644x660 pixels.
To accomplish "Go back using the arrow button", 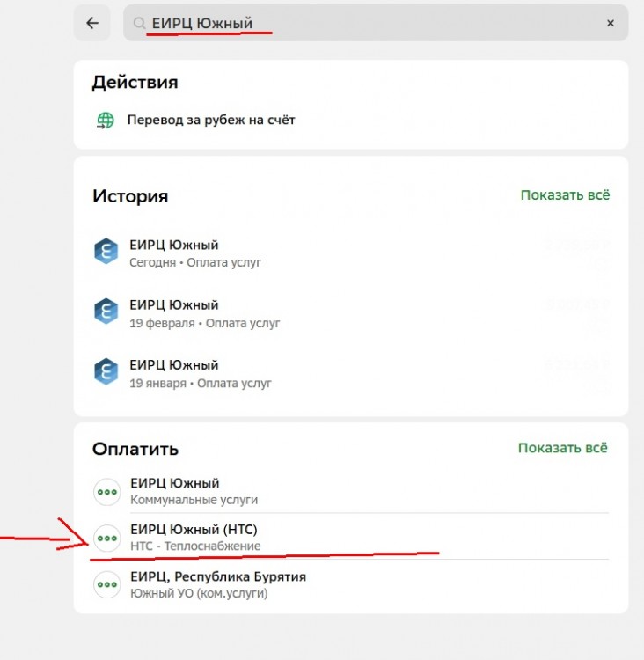I will [92, 23].
